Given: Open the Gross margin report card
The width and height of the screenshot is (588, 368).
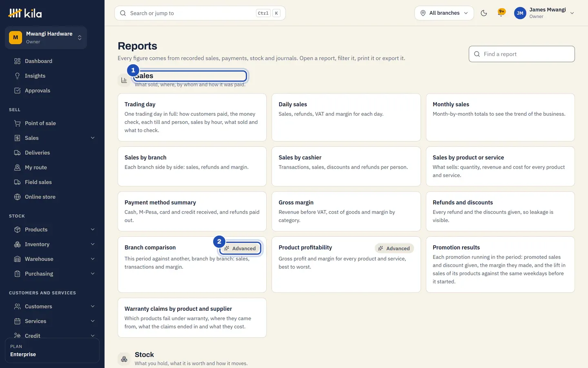Looking at the screenshot, I should click(346, 211).
